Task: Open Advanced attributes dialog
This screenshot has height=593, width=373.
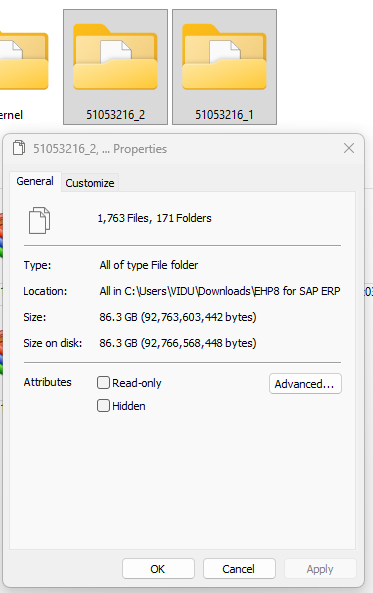Action: click(305, 384)
